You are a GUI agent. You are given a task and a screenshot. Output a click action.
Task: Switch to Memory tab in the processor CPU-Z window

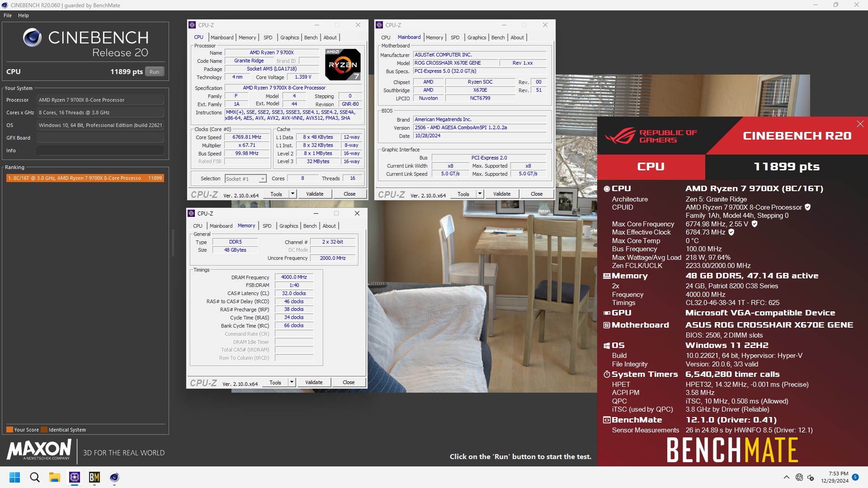point(247,38)
